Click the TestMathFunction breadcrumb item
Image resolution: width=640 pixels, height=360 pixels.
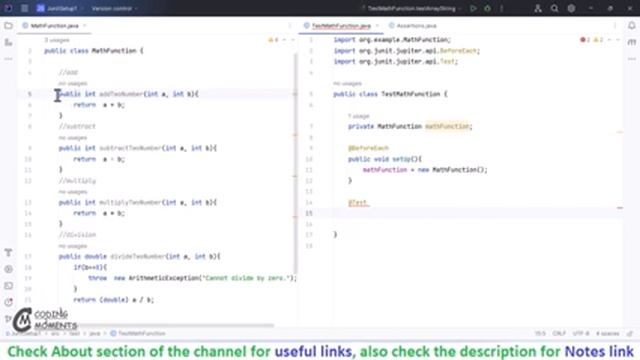(x=138, y=333)
